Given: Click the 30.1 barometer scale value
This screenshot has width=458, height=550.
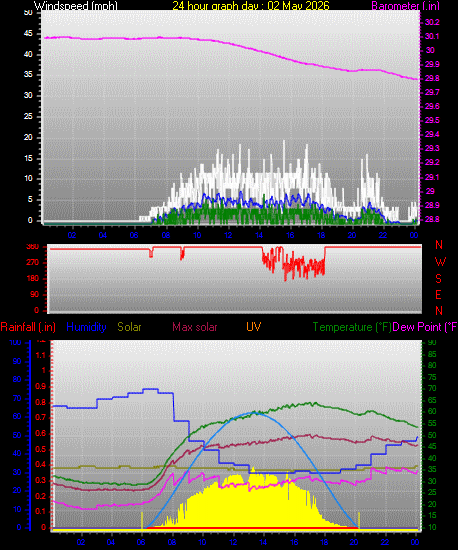Looking at the screenshot, I should pos(432,36).
